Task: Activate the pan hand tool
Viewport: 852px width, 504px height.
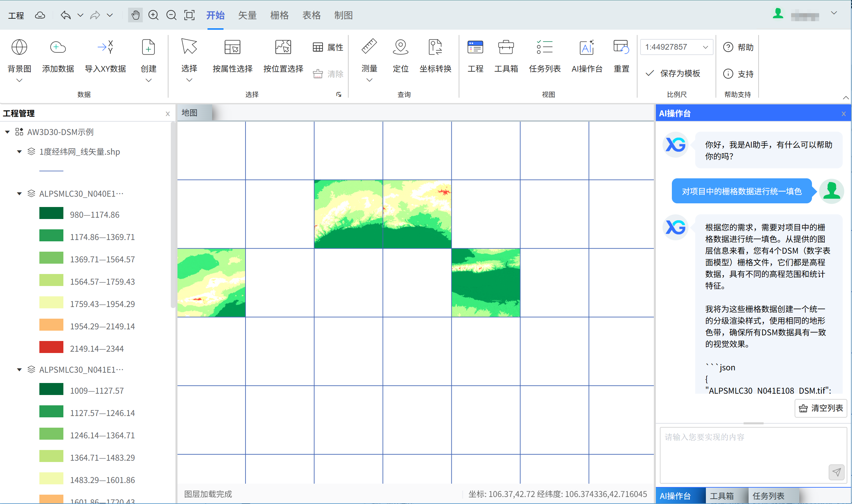Action: click(135, 15)
